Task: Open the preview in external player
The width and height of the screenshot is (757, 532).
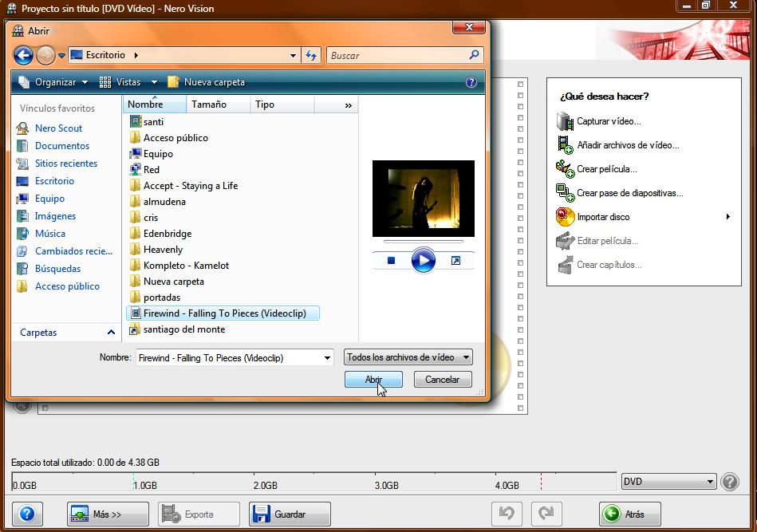Action: click(x=455, y=261)
